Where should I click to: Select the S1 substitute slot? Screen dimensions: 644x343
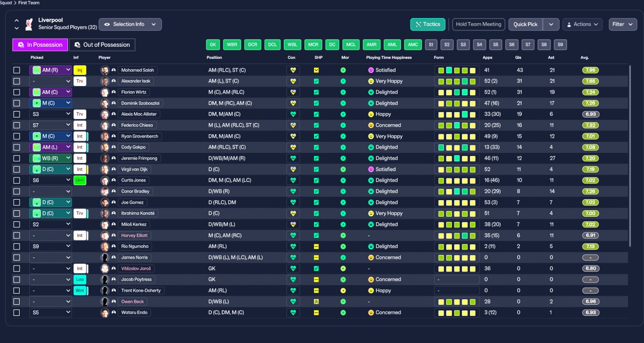click(x=430, y=45)
